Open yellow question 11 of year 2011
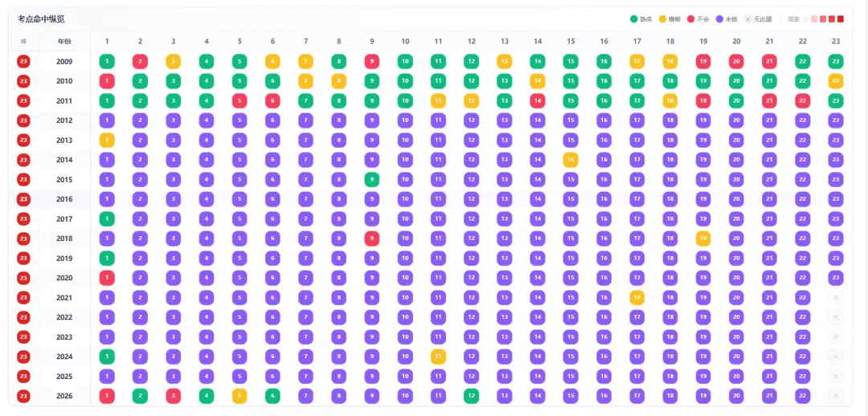 438,100
